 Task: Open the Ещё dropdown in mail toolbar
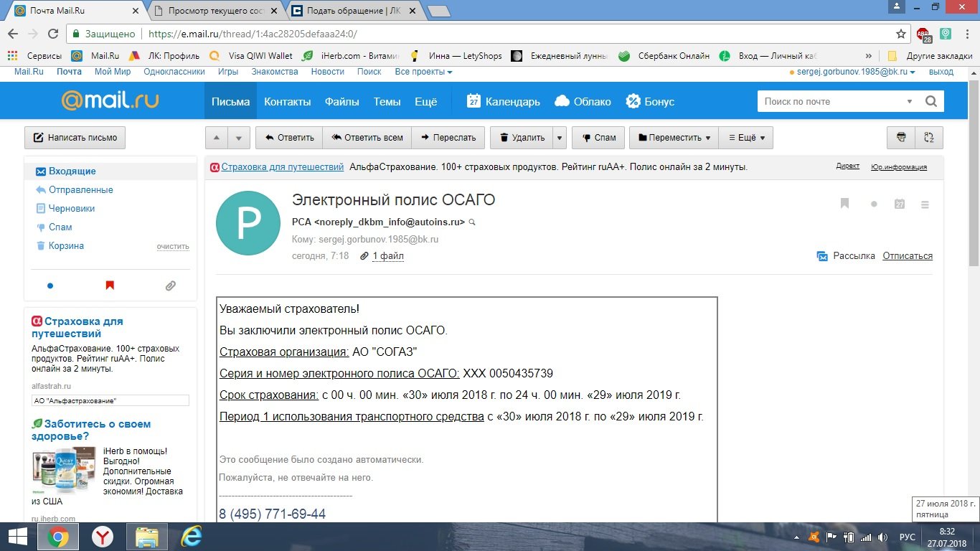746,138
